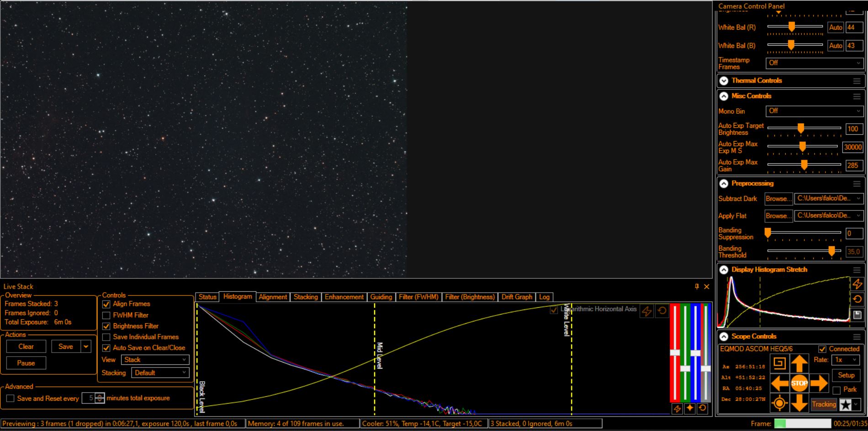This screenshot has height=431, width=868.
Task: Open the Display Histogram Stretch panel menu icon
Action: (857, 270)
